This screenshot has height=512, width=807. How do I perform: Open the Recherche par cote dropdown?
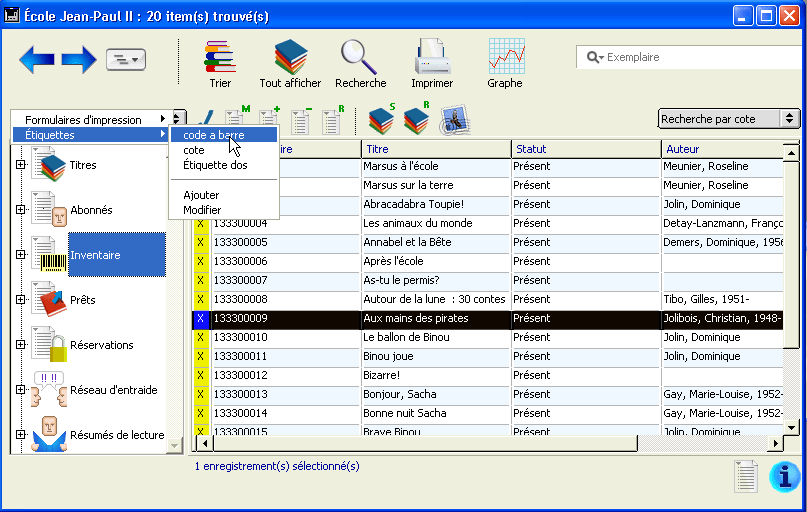pos(729,119)
